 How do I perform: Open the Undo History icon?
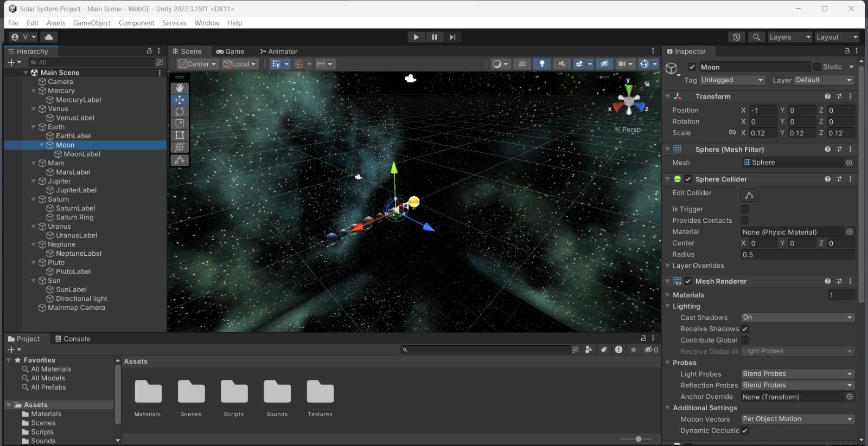coord(736,37)
